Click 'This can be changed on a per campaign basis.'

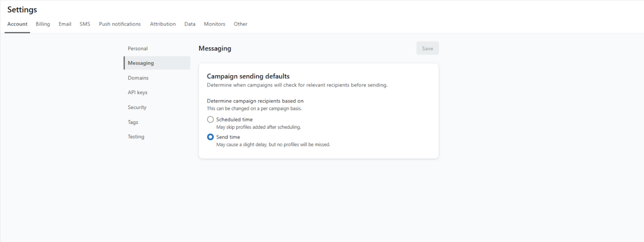tap(254, 108)
